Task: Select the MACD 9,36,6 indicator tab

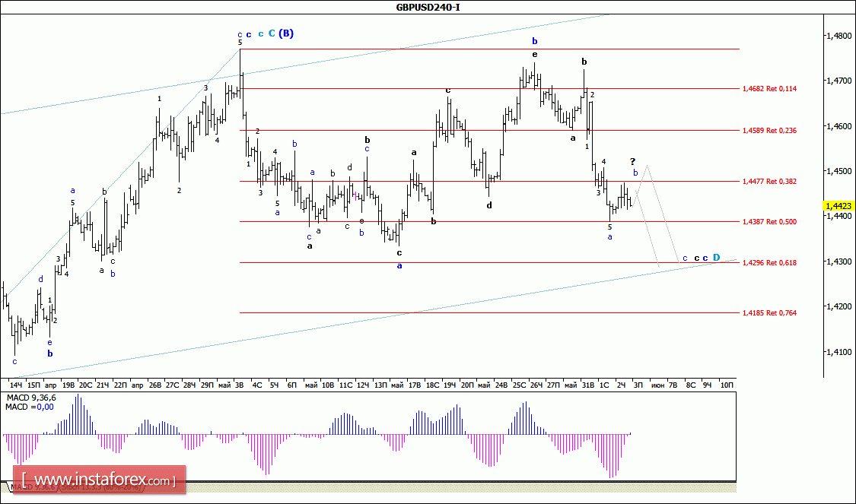Action: pyautogui.click(x=30, y=487)
